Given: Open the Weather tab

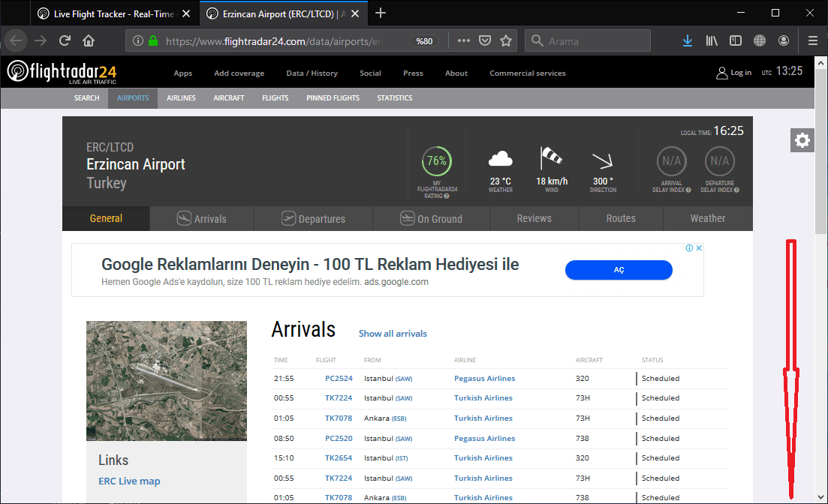Looking at the screenshot, I should 707,219.
